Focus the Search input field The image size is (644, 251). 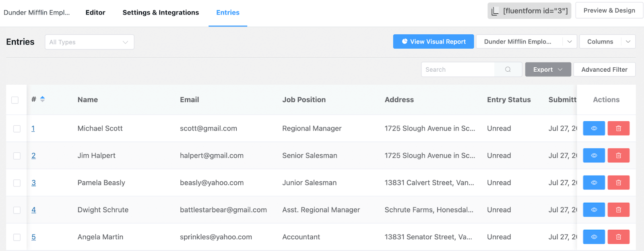click(x=458, y=70)
